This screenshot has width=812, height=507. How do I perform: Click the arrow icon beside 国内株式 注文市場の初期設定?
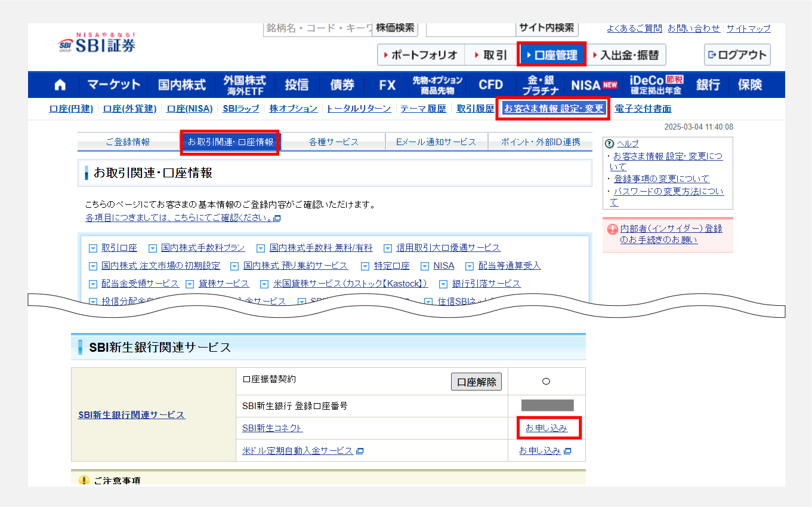click(x=92, y=266)
